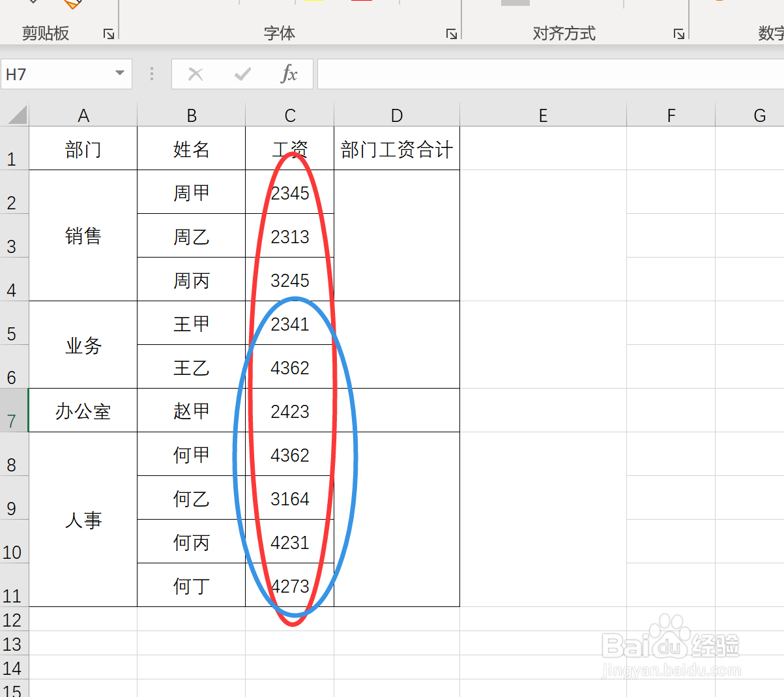784x697 pixels.
Task: Click the Enter checkmark icon on formula bar
Action: [241, 74]
